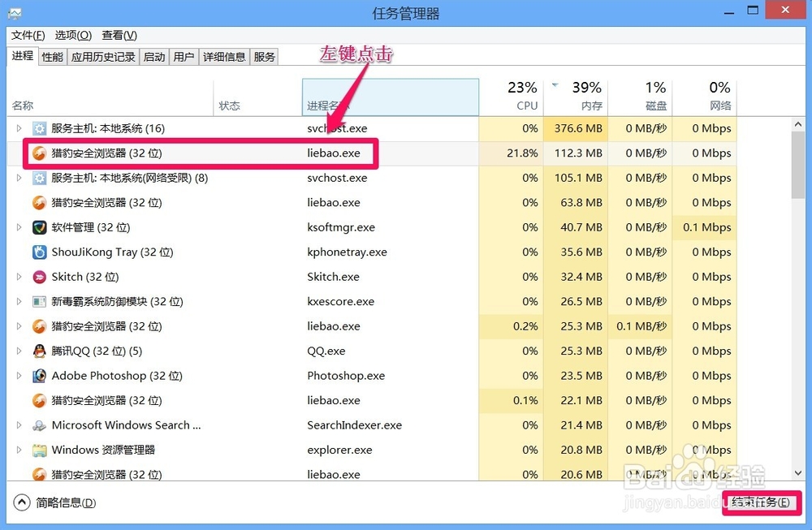The height and width of the screenshot is (530, 812).
Task: Sort by the 名称 column header
Action: [x=110, y=97]
